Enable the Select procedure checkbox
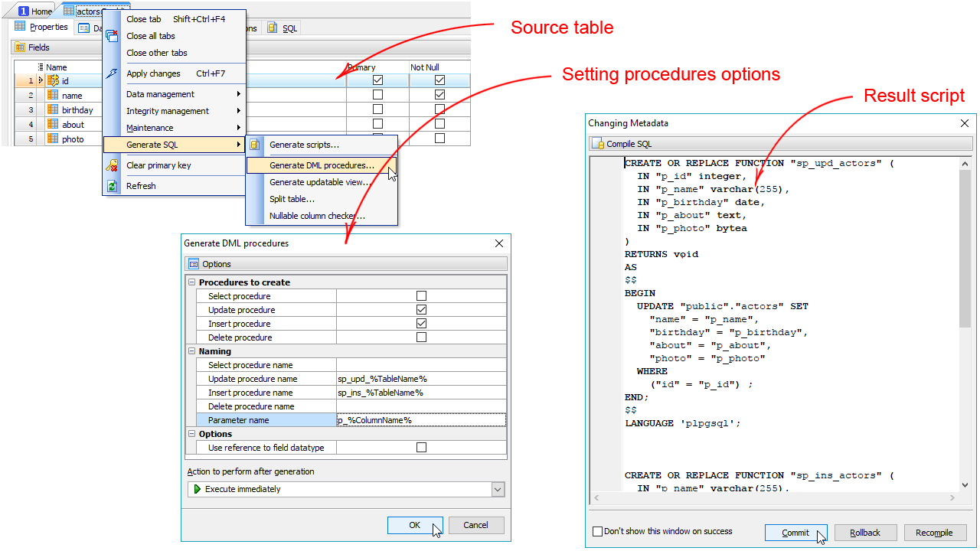Screen dimensions: 980x551 421,296
